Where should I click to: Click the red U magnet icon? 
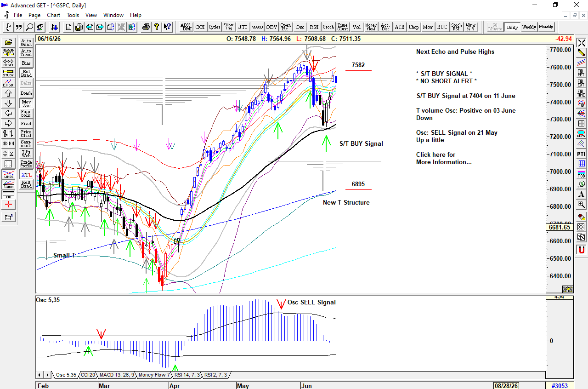click(x=581, y=250)
